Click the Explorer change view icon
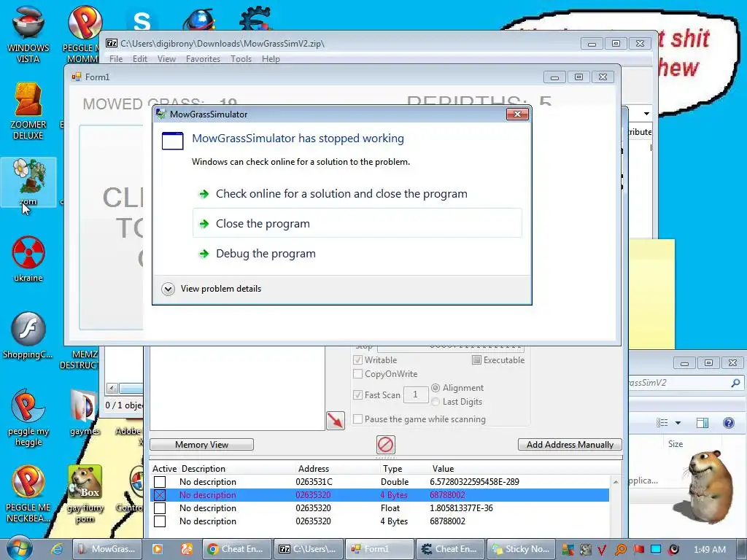Viewport: 747px width, 560px height. tap(662, 423)
